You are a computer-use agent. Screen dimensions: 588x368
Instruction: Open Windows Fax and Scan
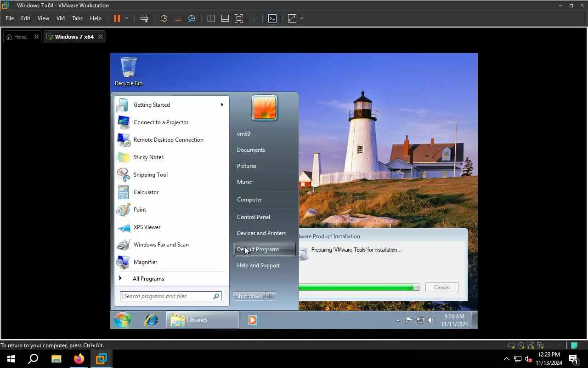pos(171,245)
